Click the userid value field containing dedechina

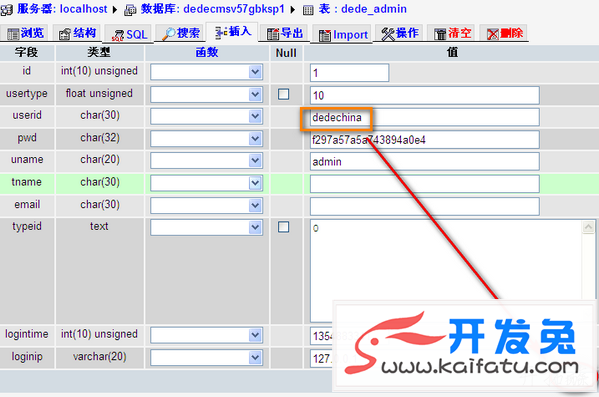pos(425,117)
